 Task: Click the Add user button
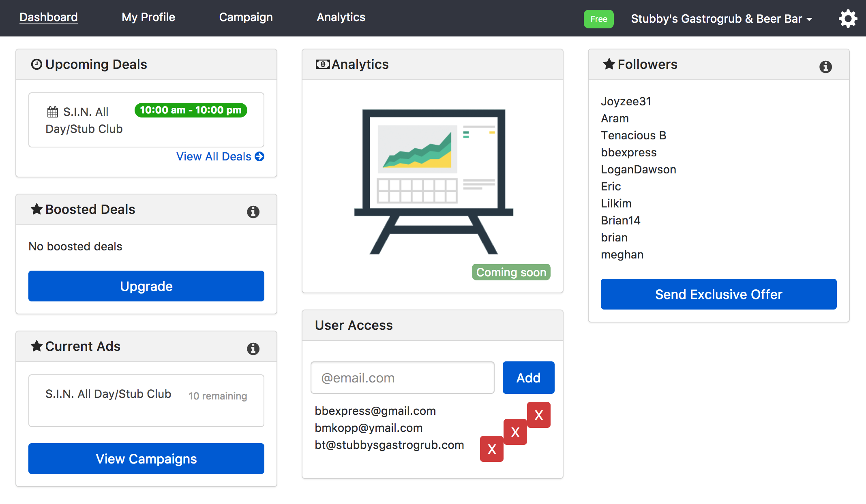[x=529, y=378]
